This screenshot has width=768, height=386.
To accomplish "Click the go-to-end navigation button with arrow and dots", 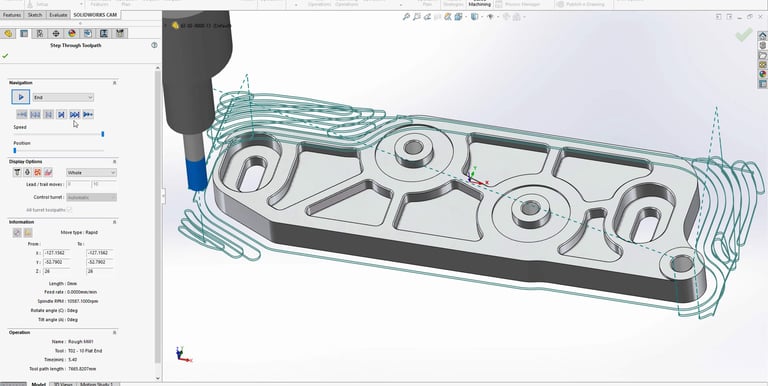I will [88, 115].
